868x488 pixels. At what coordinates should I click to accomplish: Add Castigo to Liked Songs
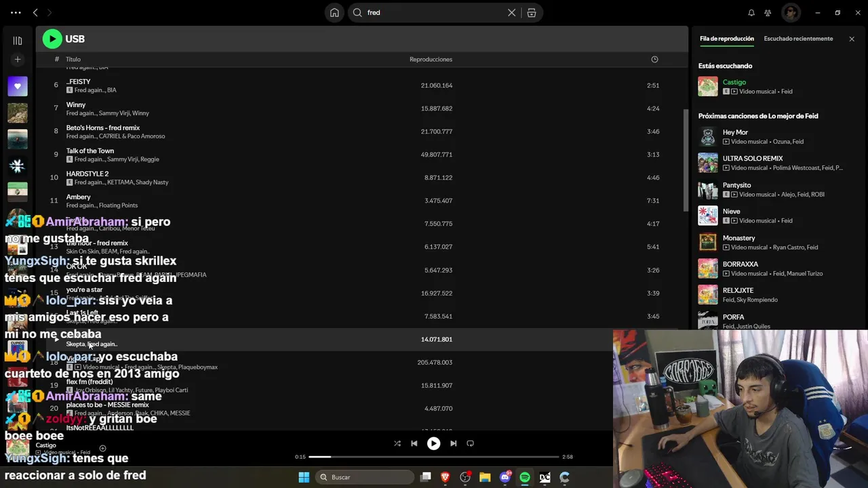pyautogui.click(x=103, y=448)
